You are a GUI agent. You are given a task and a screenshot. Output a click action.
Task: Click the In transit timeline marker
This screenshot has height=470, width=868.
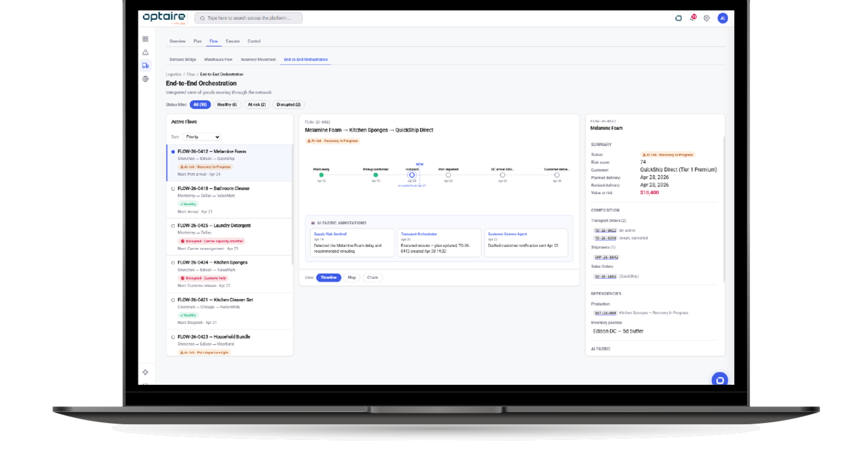412,175
